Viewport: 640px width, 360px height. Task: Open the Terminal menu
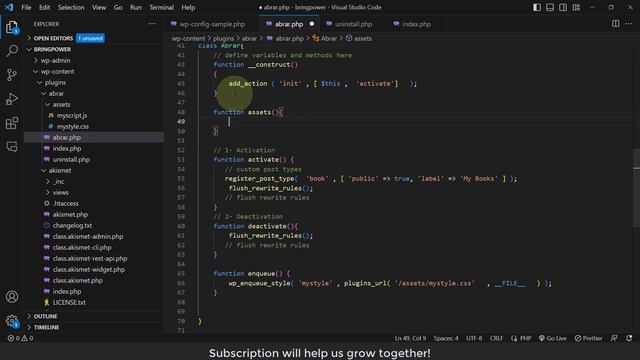[x=161, y=7]
